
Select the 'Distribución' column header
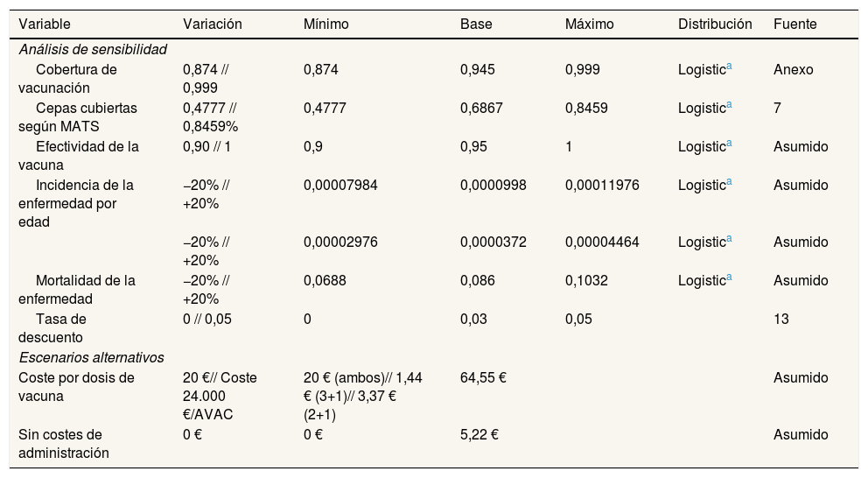point(715,25)
